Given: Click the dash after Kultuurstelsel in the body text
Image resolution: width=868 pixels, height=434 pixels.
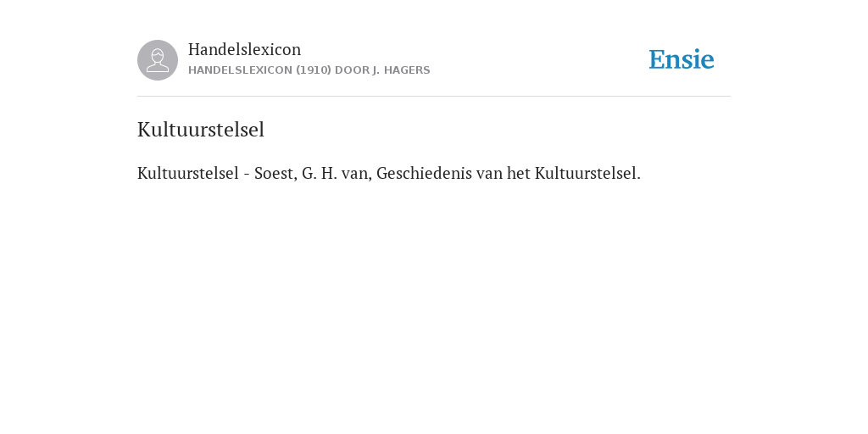Looking at the screenshot, I should 247,175.
